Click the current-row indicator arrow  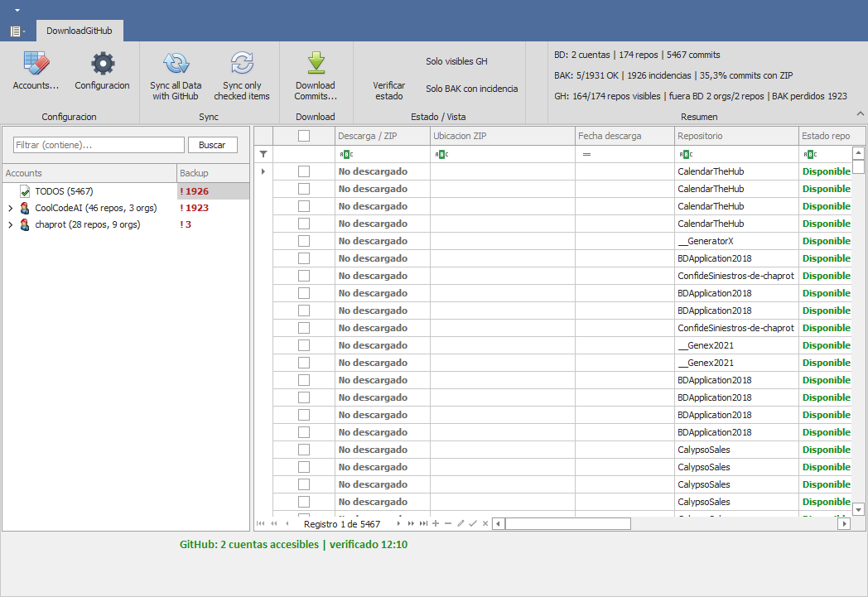coord(263,171)
